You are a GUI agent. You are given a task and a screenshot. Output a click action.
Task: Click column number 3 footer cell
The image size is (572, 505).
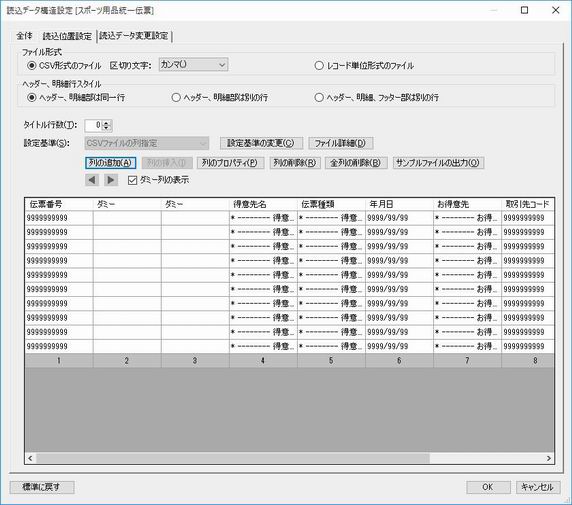196,361
